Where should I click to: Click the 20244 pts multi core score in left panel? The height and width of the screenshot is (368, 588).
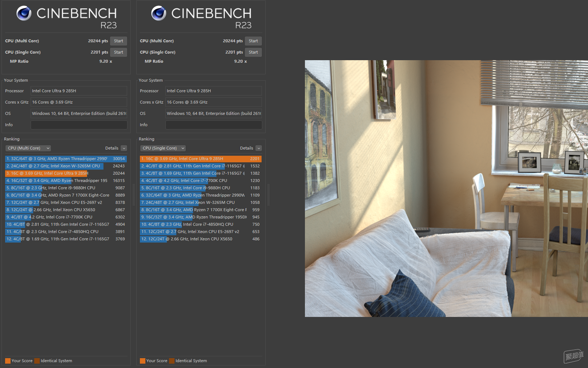tap(98, 41)
